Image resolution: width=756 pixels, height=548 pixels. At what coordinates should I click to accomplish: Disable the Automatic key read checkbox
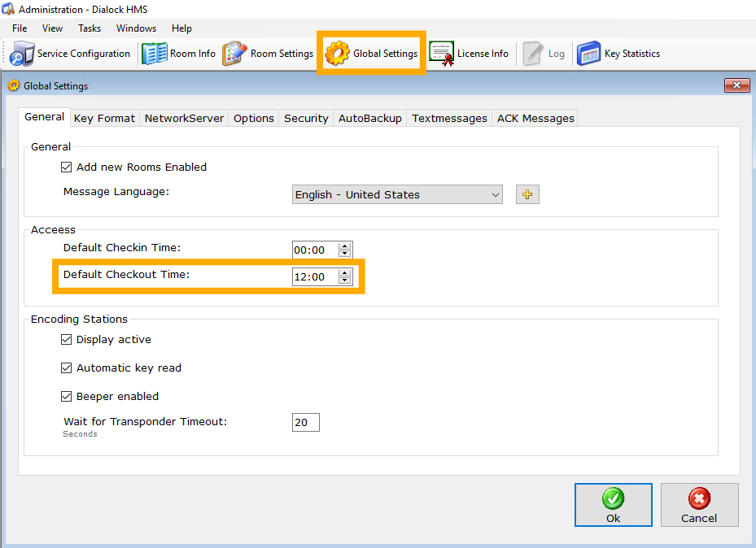pos(67,368)
